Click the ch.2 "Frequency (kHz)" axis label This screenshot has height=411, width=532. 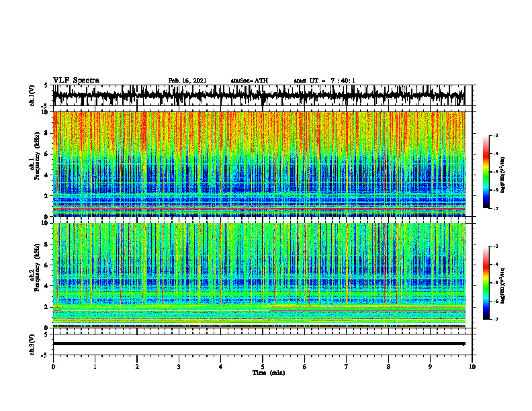pyautogui.click(x=37, y=267)
